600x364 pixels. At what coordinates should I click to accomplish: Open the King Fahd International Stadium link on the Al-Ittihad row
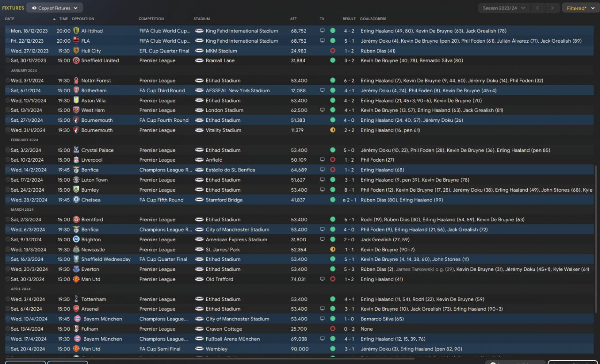tap(242, 31)
